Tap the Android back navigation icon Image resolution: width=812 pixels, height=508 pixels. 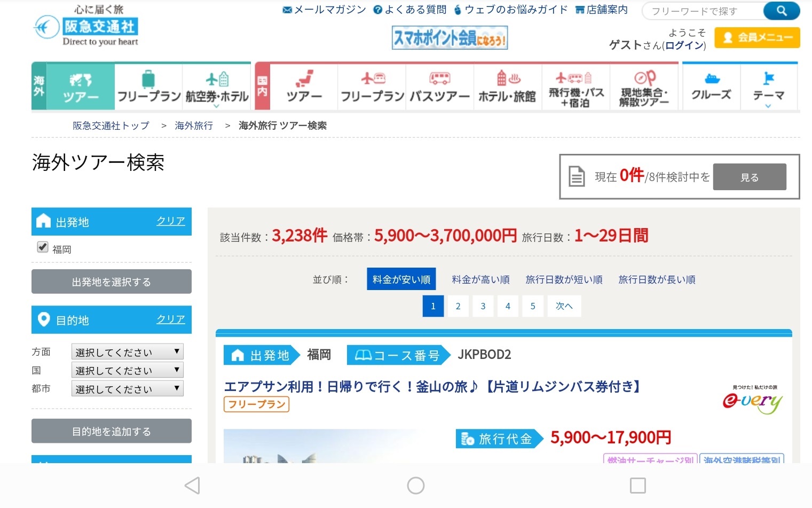192,485
